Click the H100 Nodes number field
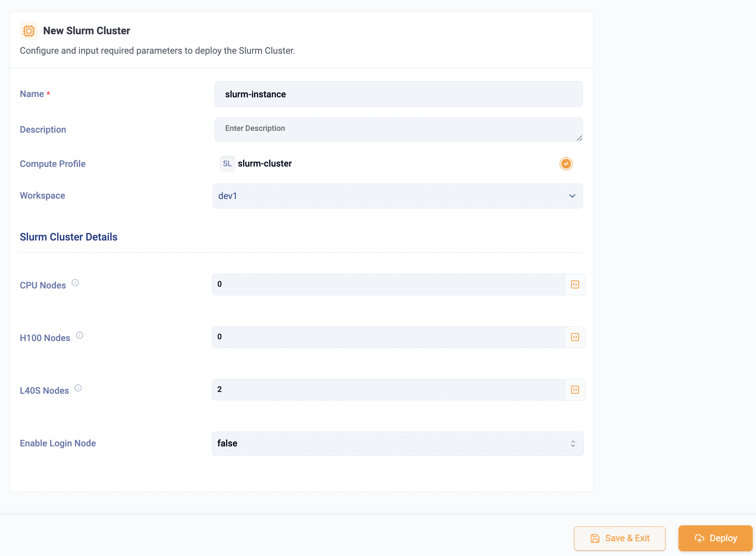This screenshot has width=756, height=556. click(x=388, y=337)
